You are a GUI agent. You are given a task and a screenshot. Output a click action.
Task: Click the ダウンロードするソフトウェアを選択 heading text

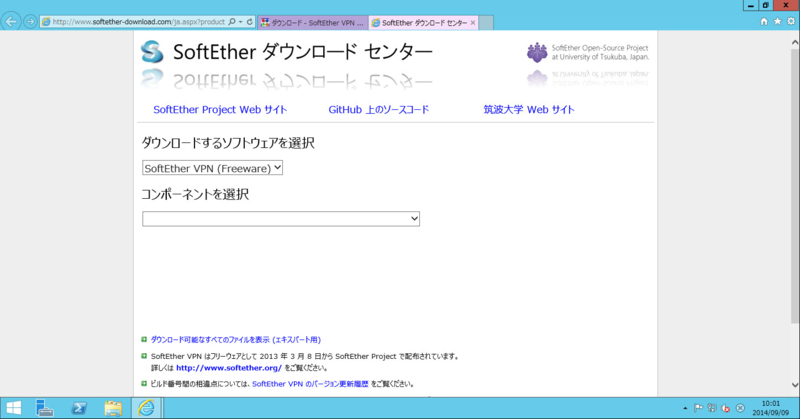click(228, 143)
